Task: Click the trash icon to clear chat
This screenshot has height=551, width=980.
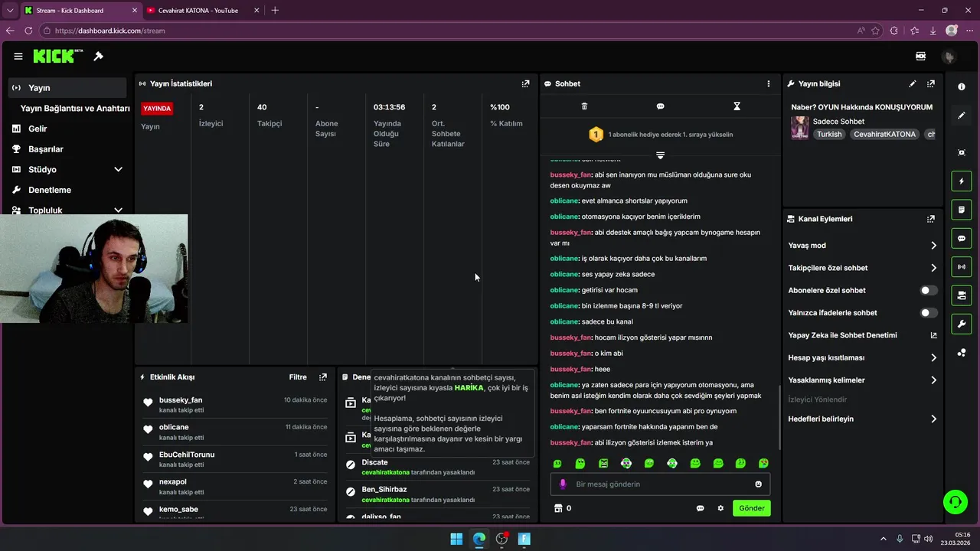Action: [584, 106]
